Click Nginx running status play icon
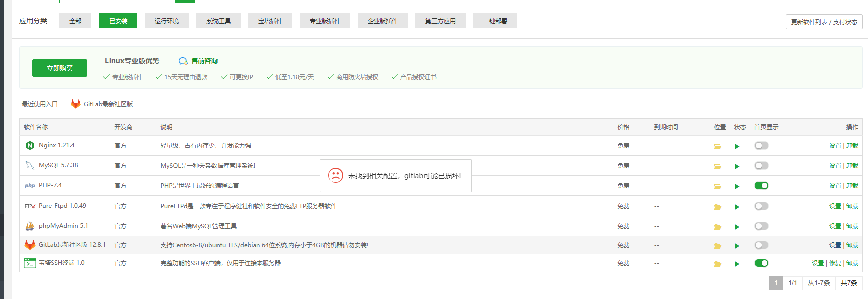868x299 pixels. (737, 146)
